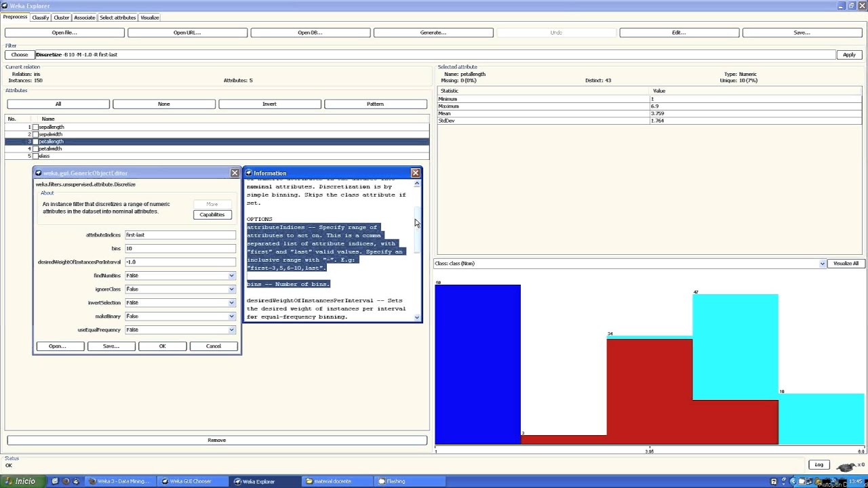Select All attributes button

58,104
